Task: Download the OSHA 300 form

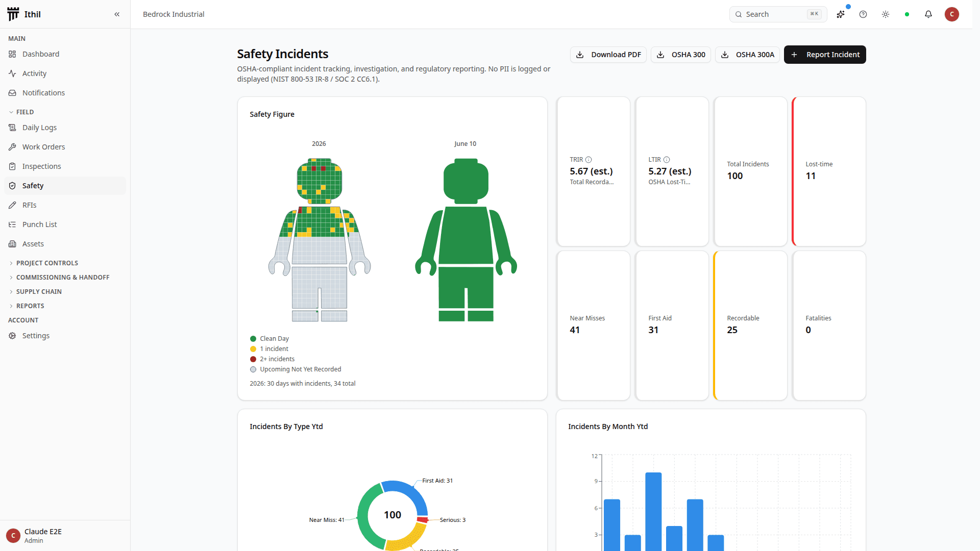Action: coord(681,55)
